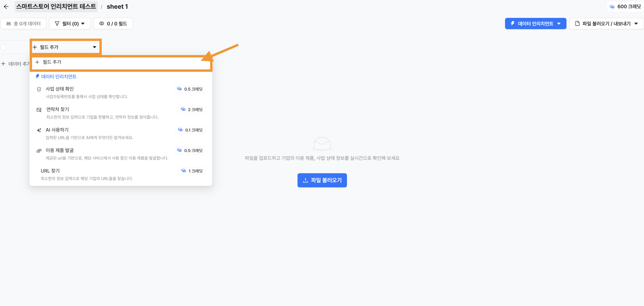
Task: Click the back arrow icon
Action: click(6, 7)
